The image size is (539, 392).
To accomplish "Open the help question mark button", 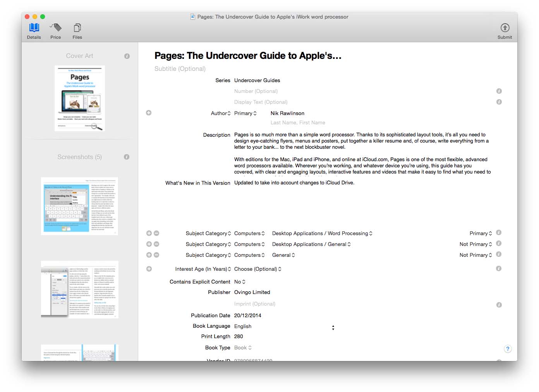I will tap(508, 349).
